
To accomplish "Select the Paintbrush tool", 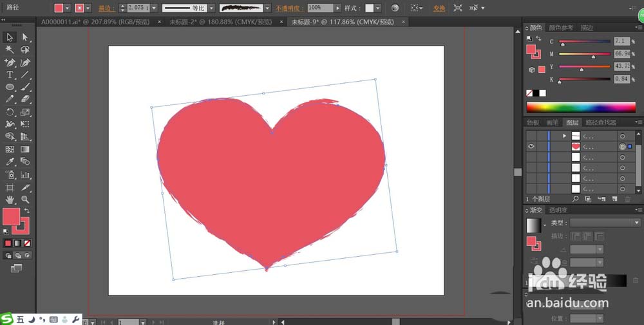I will pyautogui.click(x=25, y=88).
